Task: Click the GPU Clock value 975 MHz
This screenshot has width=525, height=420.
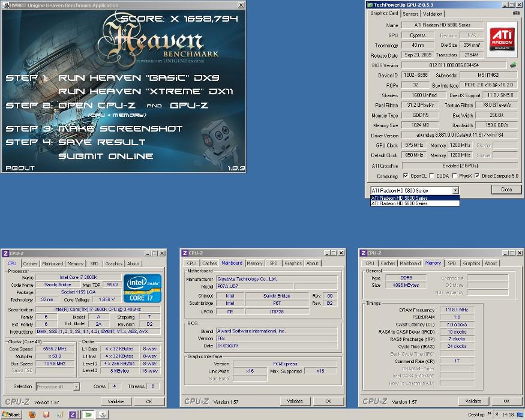Action: tap(414, 145)
